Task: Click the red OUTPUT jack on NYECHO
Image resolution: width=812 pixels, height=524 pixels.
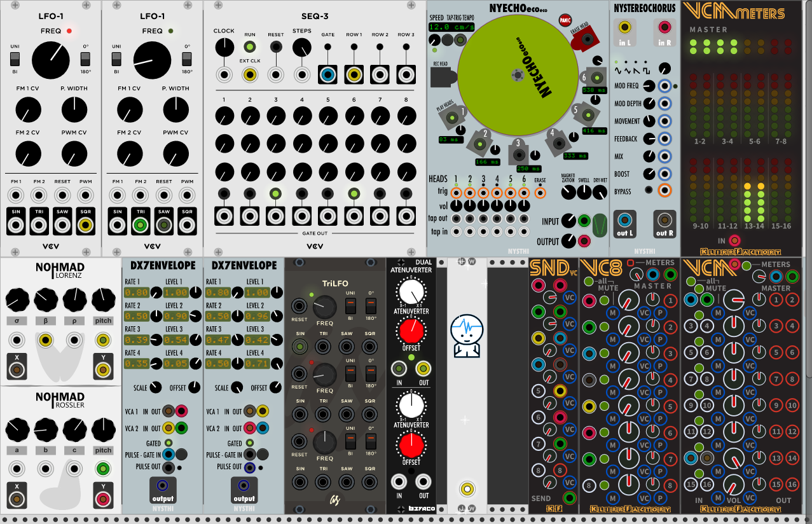Action: (x=584, y=241)
